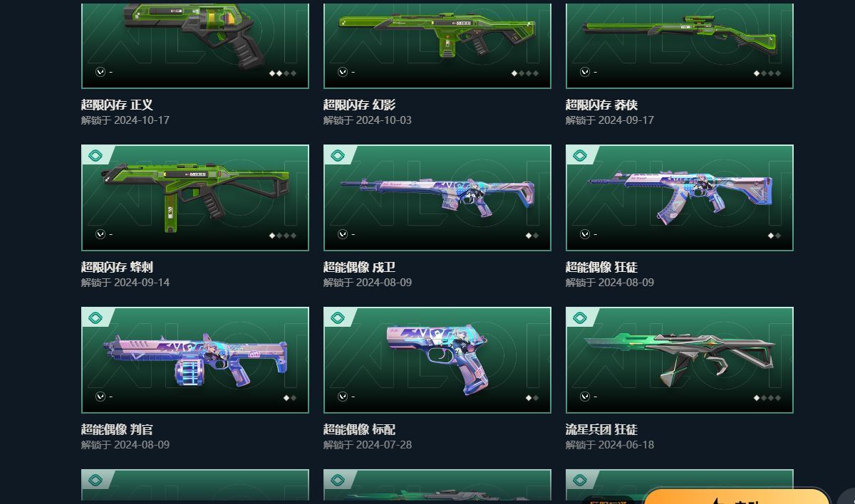Click the 超能偶像 狂徒 title text
855x504 pixels.
[x=601, y=268]
